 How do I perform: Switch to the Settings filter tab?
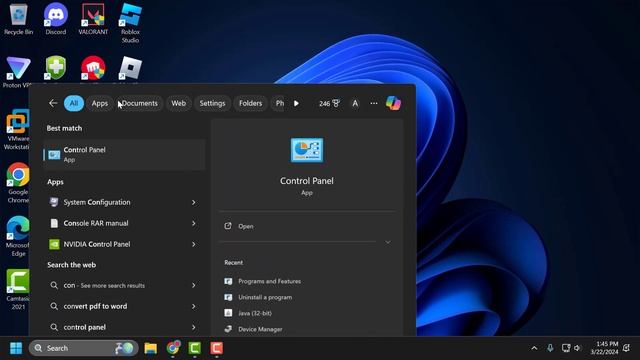point(212,103)
